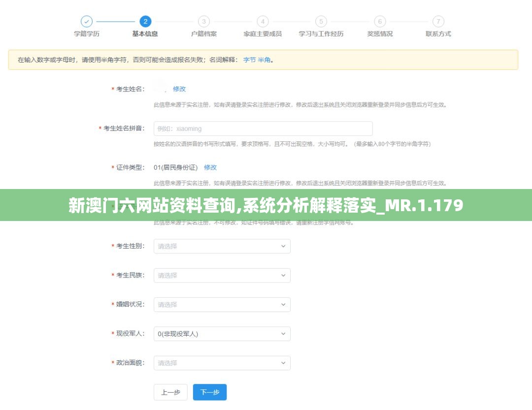Go to step 6 circle 奖惩情况
This screenshot has height=410, width=532.
click(380, 21)
